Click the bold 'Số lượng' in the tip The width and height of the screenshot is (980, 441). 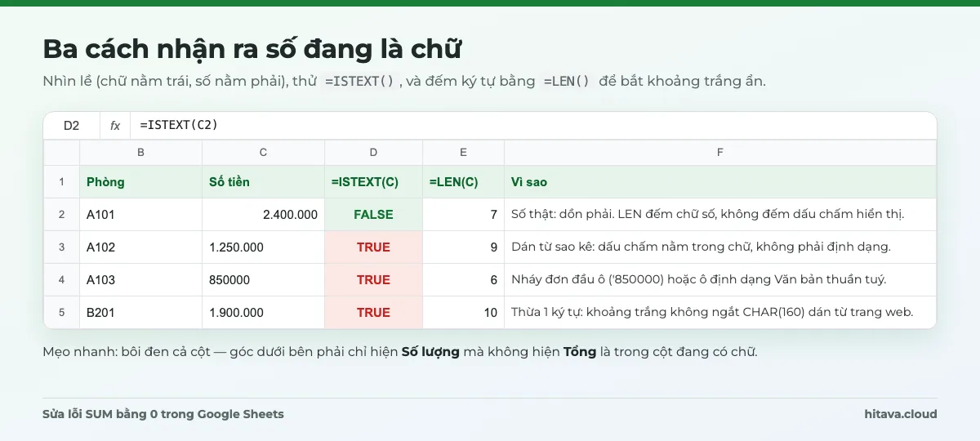tap(430, 353)
